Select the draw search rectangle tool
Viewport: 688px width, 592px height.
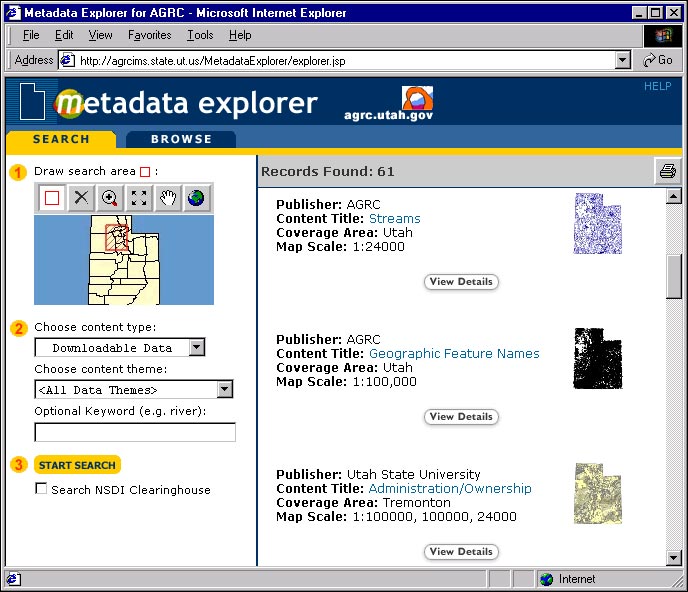coord(52,198)
